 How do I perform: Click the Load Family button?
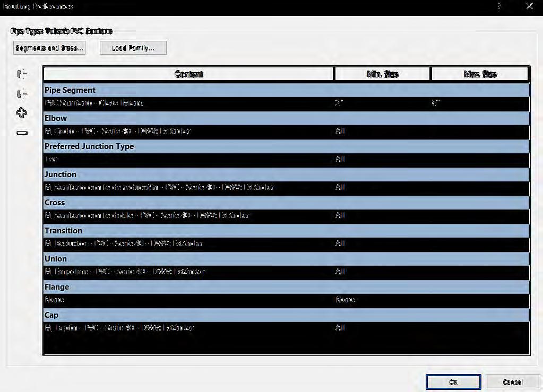(x=133, y=48)
